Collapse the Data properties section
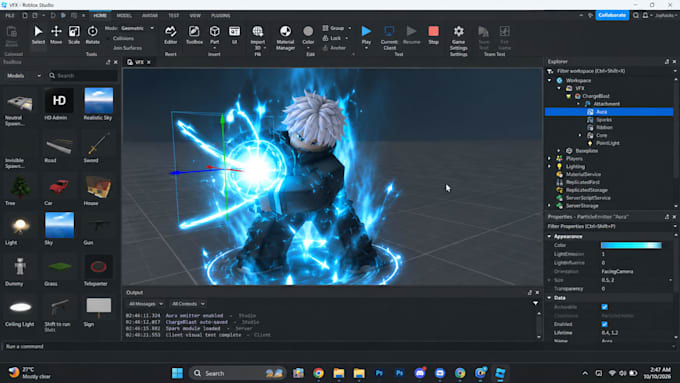 [x=549, y=298]
